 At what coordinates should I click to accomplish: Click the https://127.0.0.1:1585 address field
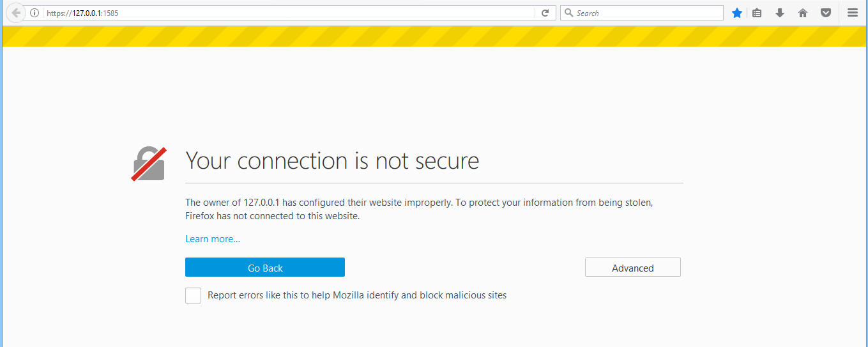pyautogui.click(x=287, y=13)
